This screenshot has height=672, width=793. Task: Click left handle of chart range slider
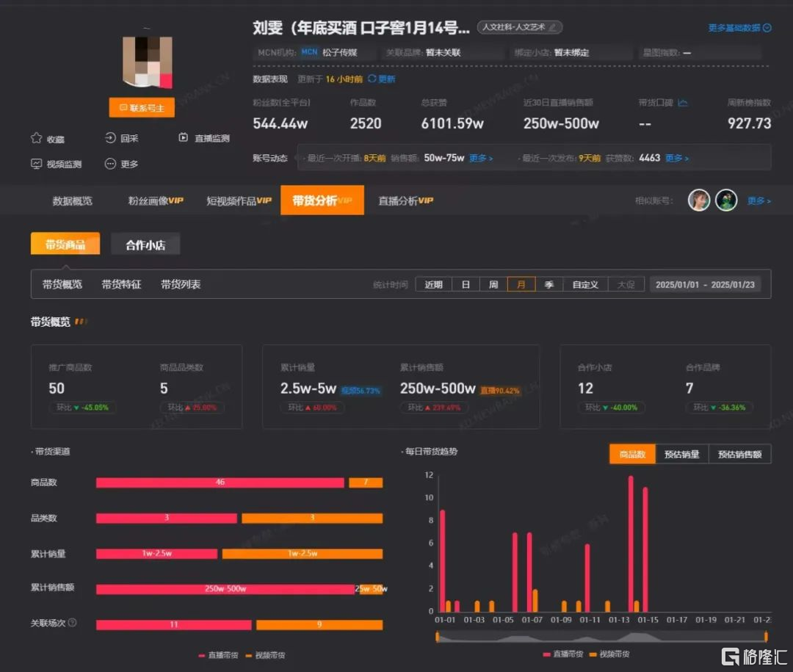(x=438, y=637)
